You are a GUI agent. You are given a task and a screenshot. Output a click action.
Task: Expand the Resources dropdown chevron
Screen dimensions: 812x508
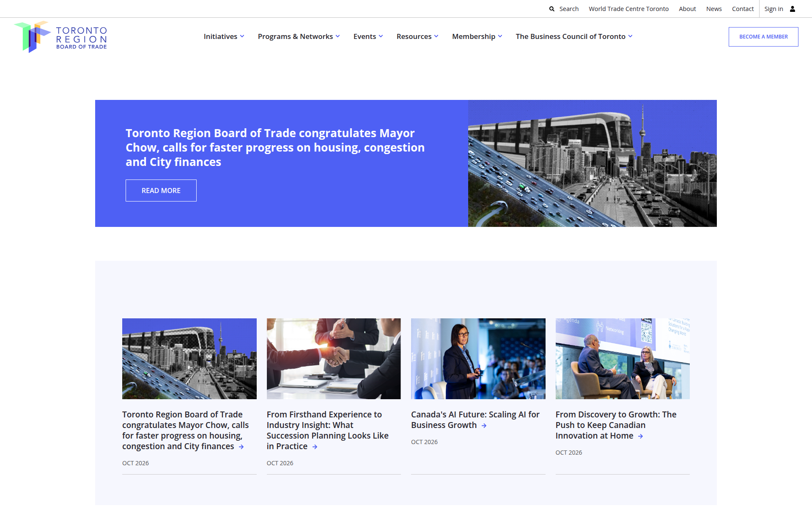pos(436,36)
